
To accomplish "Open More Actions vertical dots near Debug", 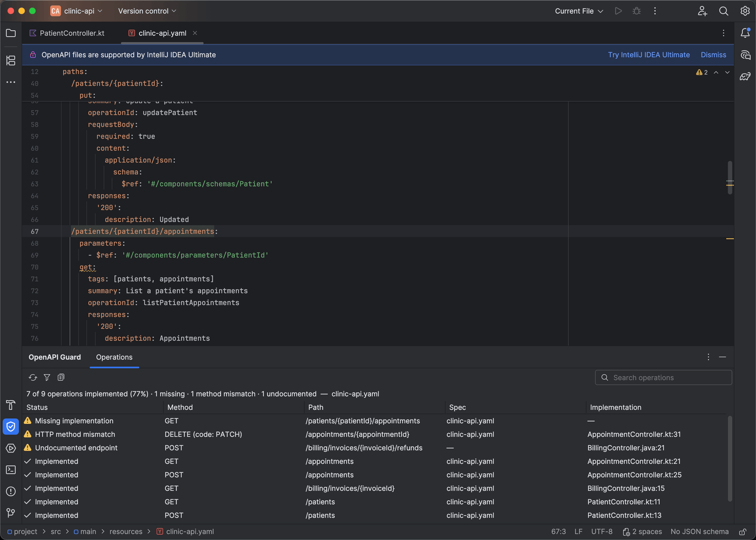I will pos(655,11).
